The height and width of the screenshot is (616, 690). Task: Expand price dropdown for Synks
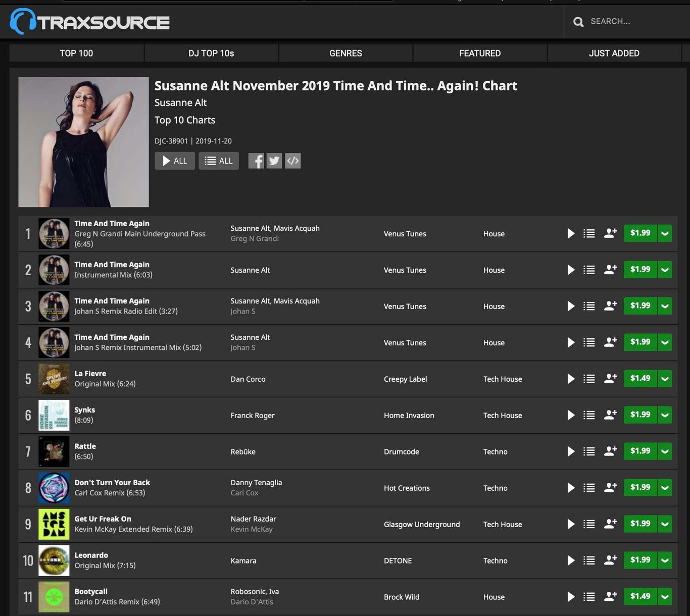[x=665, y=415]
